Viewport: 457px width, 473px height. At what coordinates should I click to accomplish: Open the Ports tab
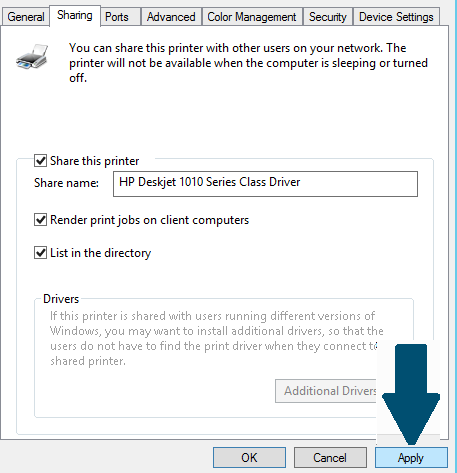coord(117,17)
